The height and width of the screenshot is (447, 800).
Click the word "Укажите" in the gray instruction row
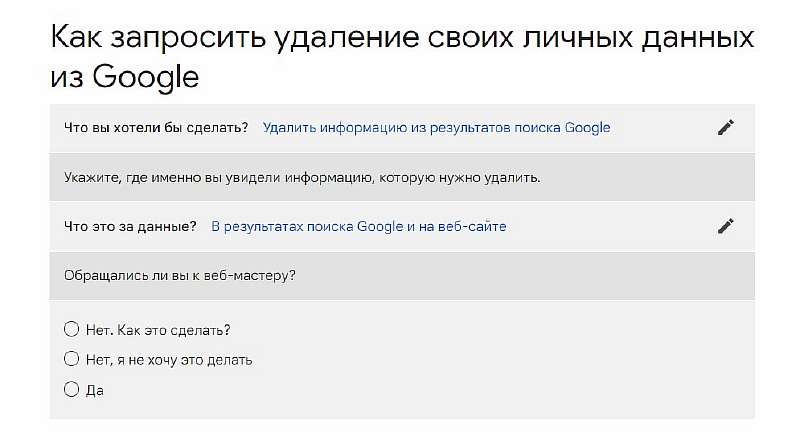coord(89,177)
